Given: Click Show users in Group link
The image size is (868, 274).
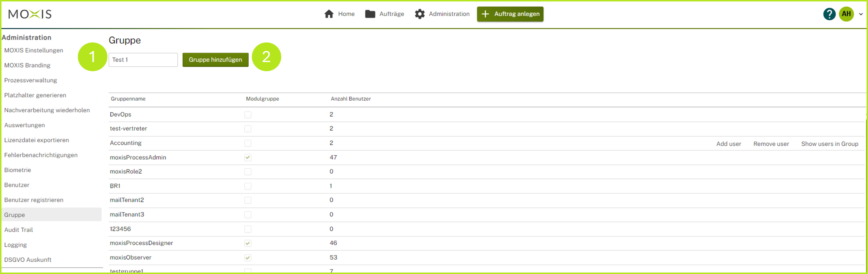Looking at the screenshot, I should 829,144.
